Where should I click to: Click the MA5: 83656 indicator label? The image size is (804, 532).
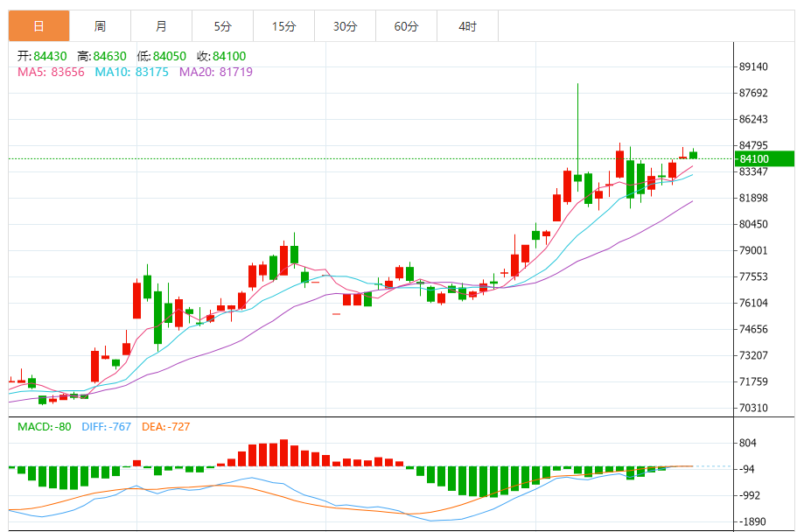pyautogui.click(x=51, y=72)
